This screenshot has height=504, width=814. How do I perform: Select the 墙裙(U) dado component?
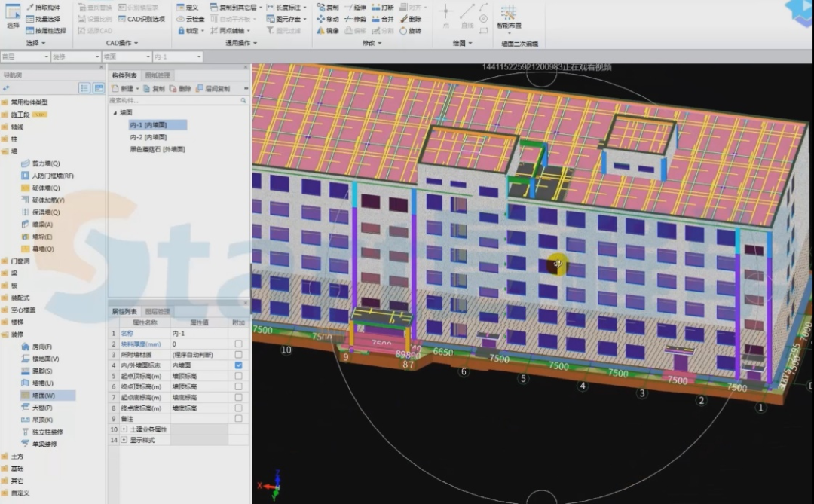[x=36, y=383]
